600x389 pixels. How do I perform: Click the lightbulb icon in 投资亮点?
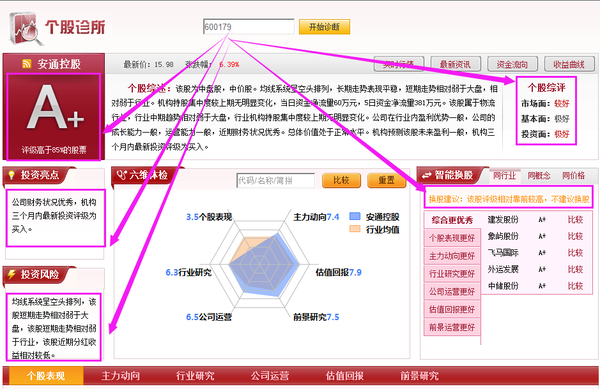coord(12,175)
